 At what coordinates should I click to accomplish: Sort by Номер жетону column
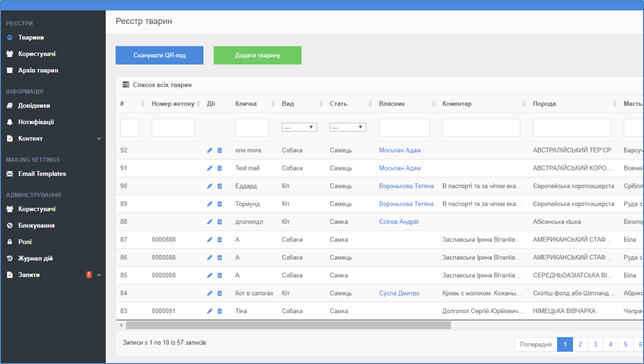(198, 104)
